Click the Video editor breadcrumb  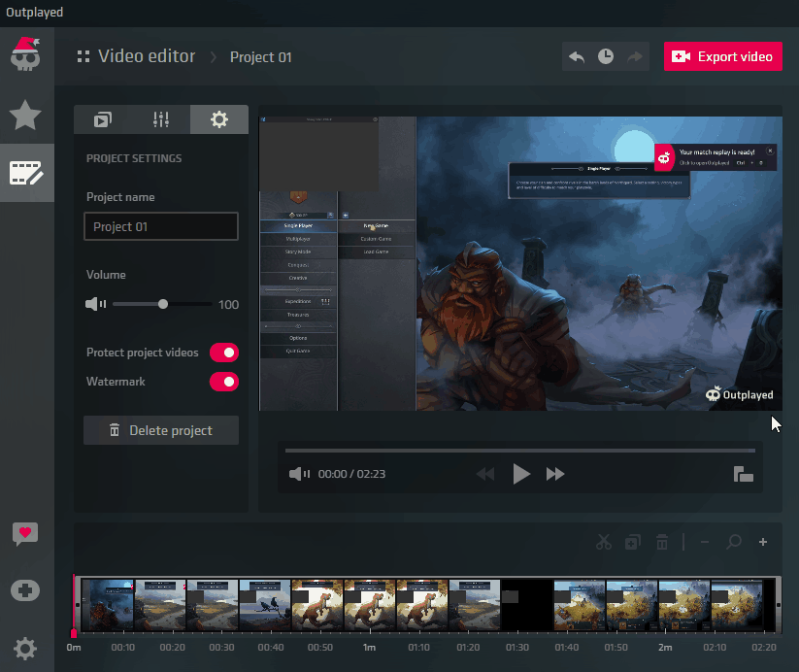coord(147,56)
